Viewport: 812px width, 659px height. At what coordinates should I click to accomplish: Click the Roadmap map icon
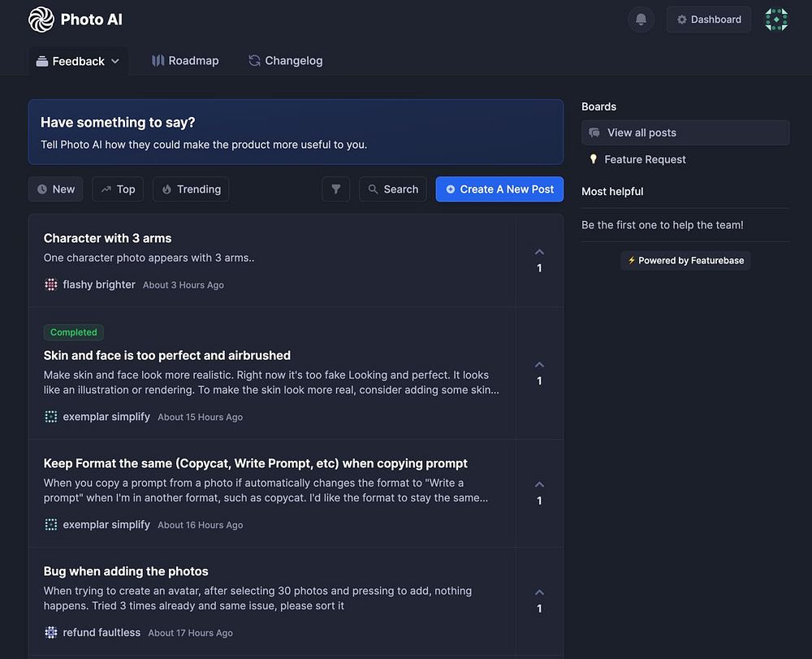[158, 61]
